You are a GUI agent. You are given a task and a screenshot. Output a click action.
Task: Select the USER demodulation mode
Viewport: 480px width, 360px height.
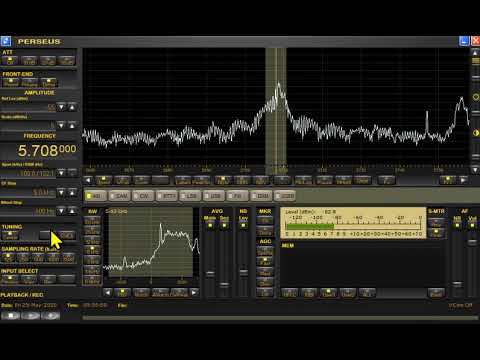285,196
